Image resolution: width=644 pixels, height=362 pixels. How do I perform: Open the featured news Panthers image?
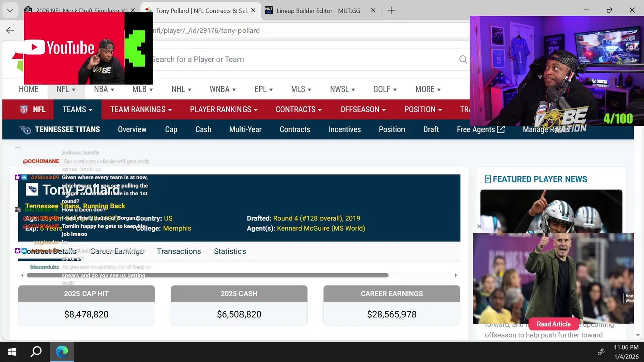tap(551, 211)
